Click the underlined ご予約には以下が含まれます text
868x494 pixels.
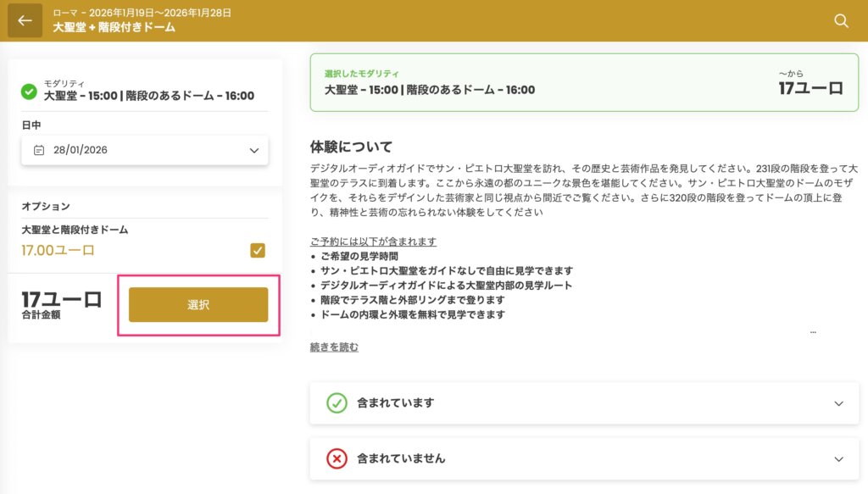pos(373,241)
